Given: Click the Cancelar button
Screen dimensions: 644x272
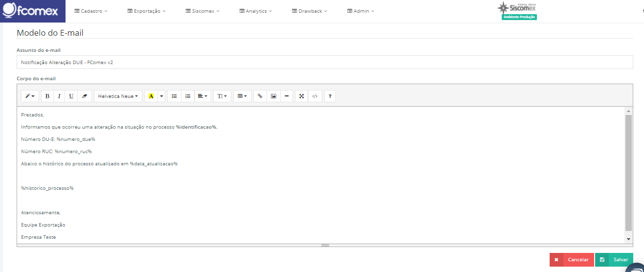Looking at the screenshot, I should 572,260.
